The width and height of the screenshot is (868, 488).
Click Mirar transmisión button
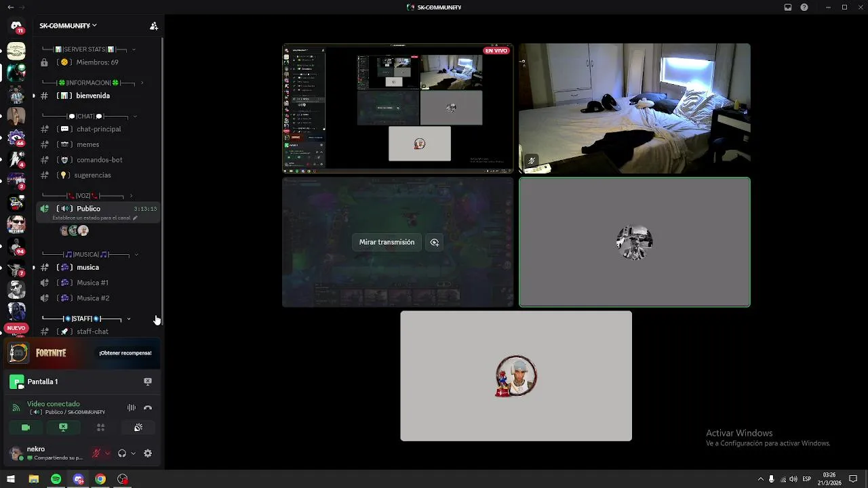387,242
